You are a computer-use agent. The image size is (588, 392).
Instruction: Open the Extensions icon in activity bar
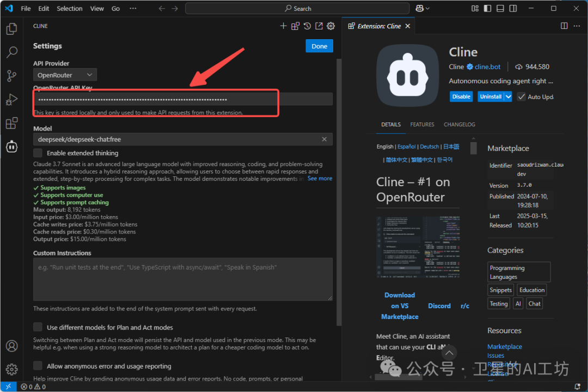[11, 122]
